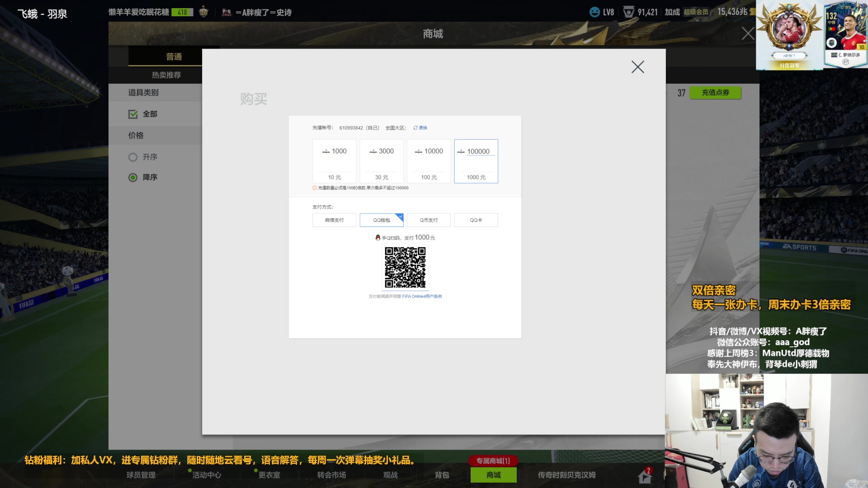Image resolution: width=868 pixels, height=488 pixels.
Task: Switch to the 商城 tab in bottom navigation
Action: click(493, 475)
